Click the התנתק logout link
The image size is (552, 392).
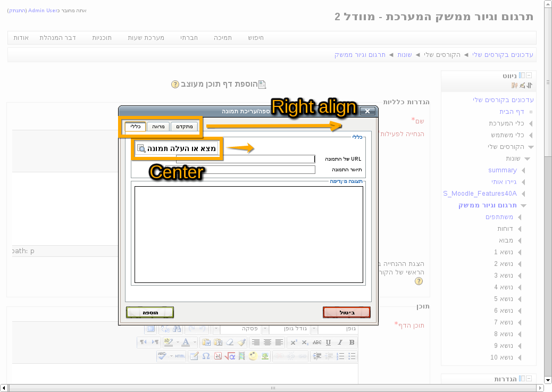18,11
